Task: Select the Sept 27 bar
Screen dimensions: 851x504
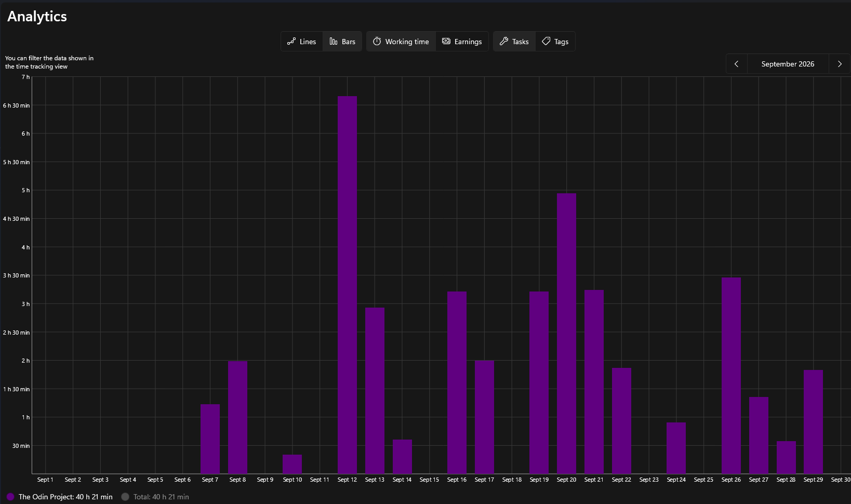Action: point(759,435)
